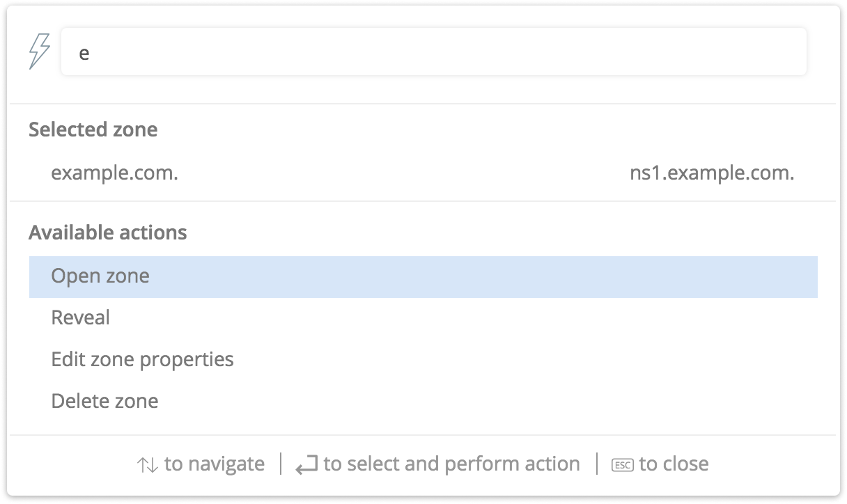Click separator line below the search field

423,104
